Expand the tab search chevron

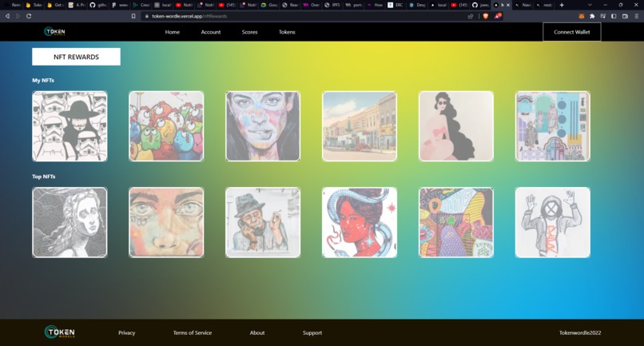point(590,5)
